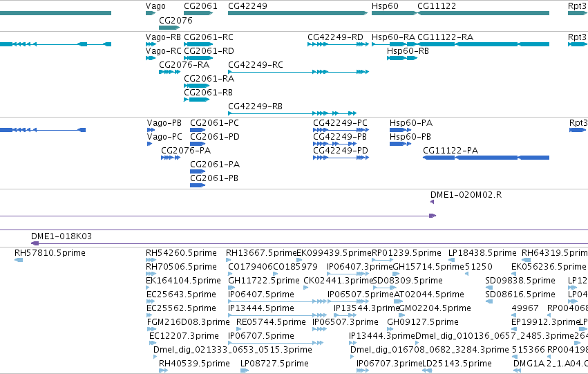
Task: Select the CG42249-RC transcript
Action: tap(298, 72)
